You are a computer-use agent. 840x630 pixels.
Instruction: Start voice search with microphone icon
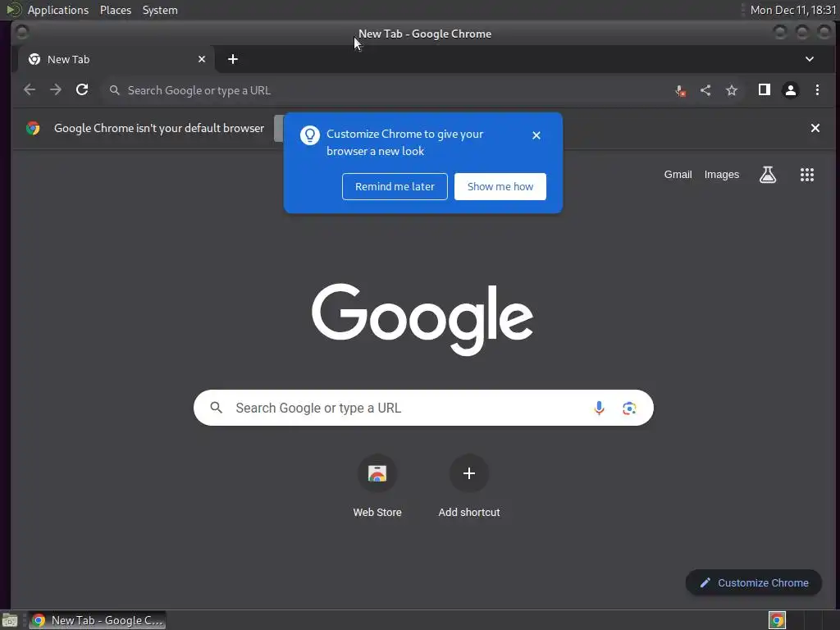pyautogui.click(x=599, y=409)
